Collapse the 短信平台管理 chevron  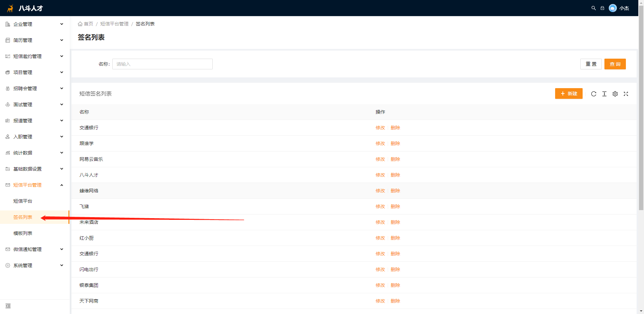click(x=62, y=185)
